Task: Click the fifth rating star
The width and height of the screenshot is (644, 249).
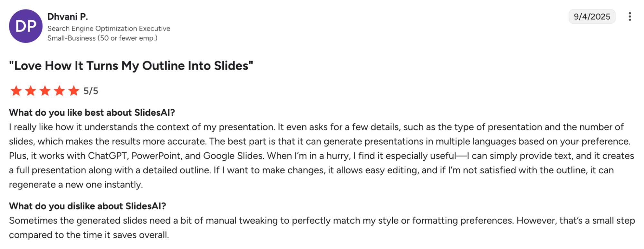Action: coord(75,91)
